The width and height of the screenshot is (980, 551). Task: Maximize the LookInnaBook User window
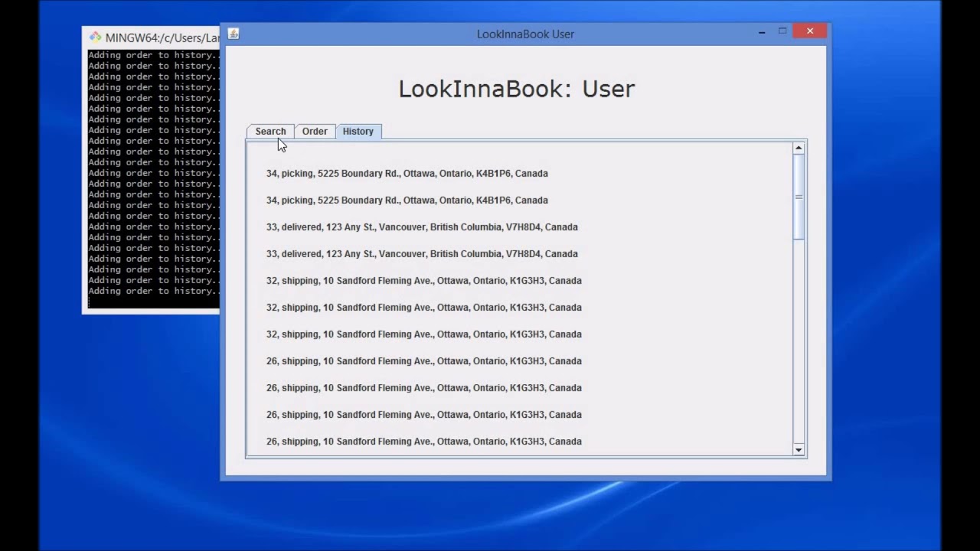(x=782, y=31)
